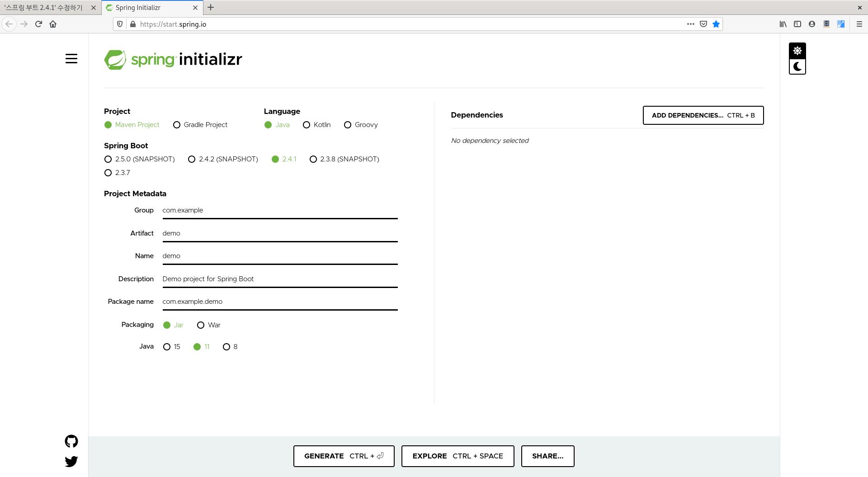
Task: Select Spring Boot 2.3.7
Action: [117, 173]
